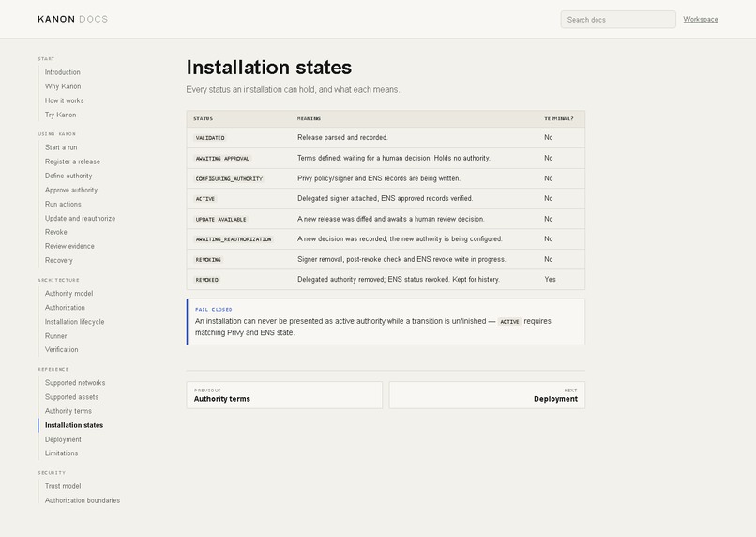The image size is (756, 537).
Task: Click 'Delegated authority removed' cell
Action: (x=399, y=280)
